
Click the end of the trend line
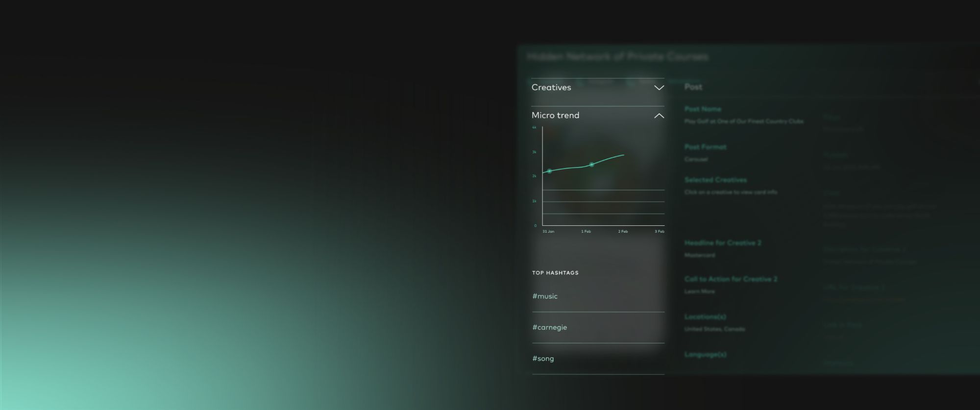click(623, 155)
